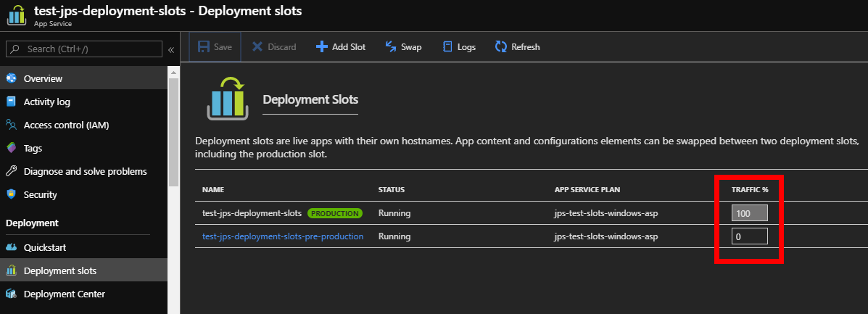This screenshot has width=868, height=314.
Task: Collapse the sidebar with double chevron
Action: 171,49
